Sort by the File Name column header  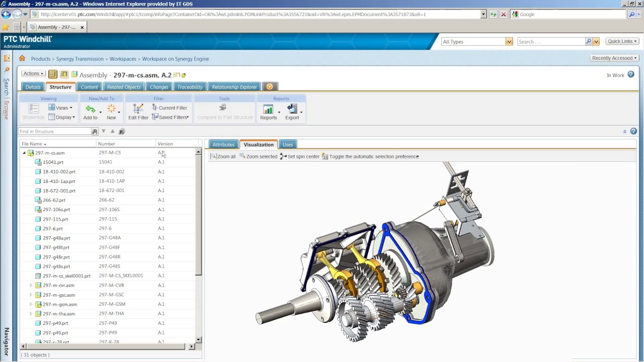58,144
